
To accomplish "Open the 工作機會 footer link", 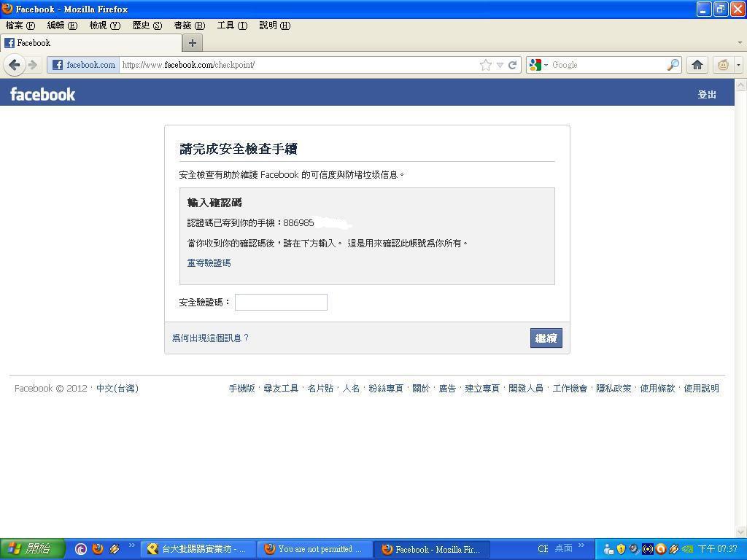I will click(570, 388).
